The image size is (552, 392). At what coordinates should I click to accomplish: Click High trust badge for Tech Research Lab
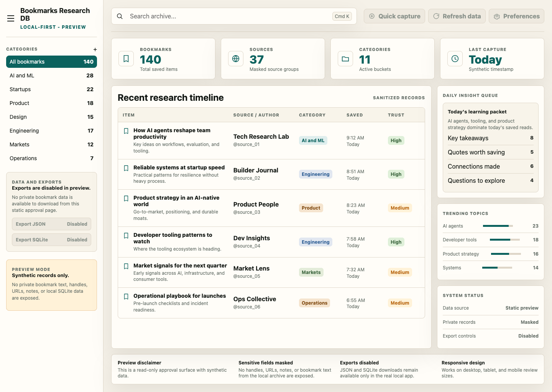(396, 141)
